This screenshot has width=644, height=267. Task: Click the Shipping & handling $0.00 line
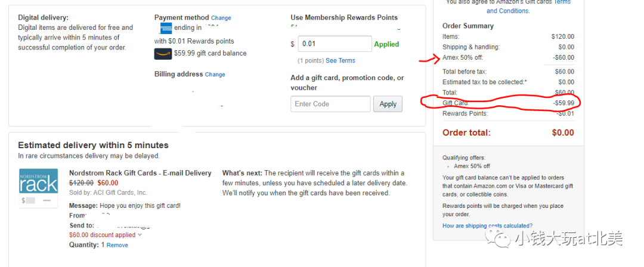pyautogui.click(x=509, y=47)
